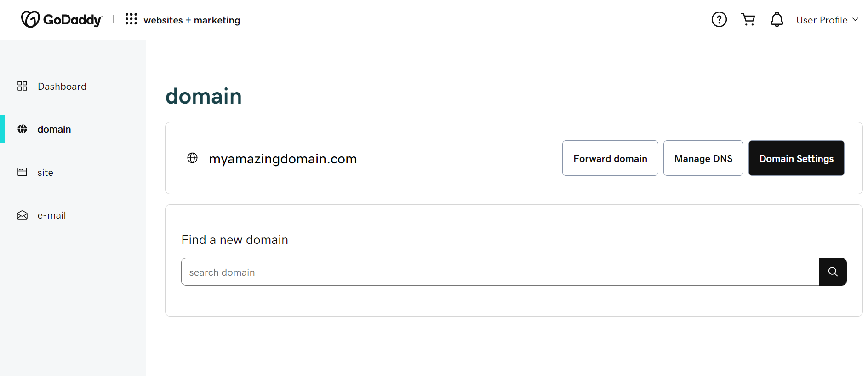Viewport: 868px width, 376px height.
Task: Click the globe icon next to myamazingdomain.com
Action: pyautogui.click(x=192, y=158)
